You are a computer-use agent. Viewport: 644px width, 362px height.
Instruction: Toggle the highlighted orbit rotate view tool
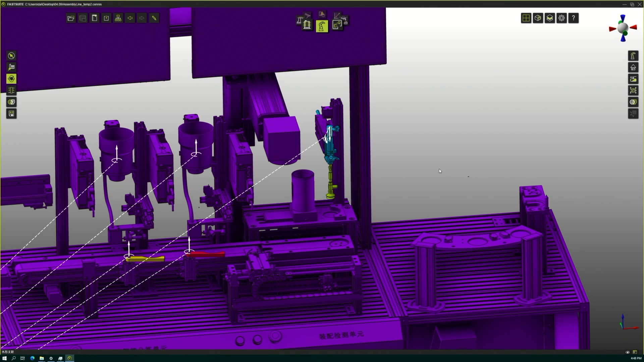click(11, 79)
